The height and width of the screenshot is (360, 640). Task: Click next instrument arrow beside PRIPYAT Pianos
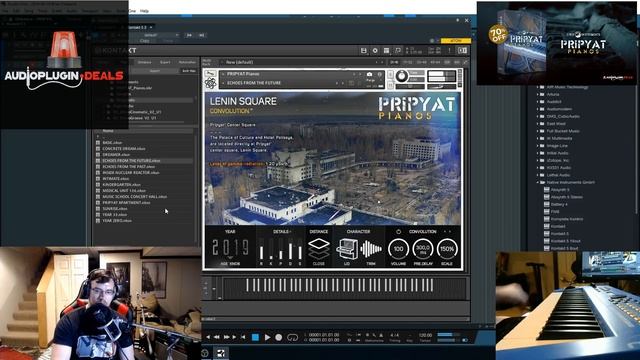point(360,74)
